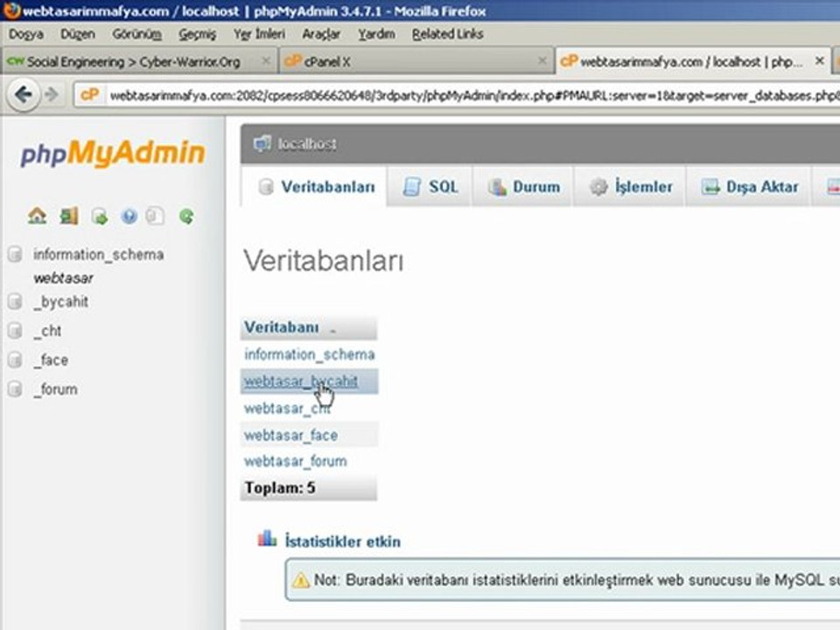The width and height of the screenshot is (840, 630).
Task: Click the green log out icon
Action: (x=69, y=216)
